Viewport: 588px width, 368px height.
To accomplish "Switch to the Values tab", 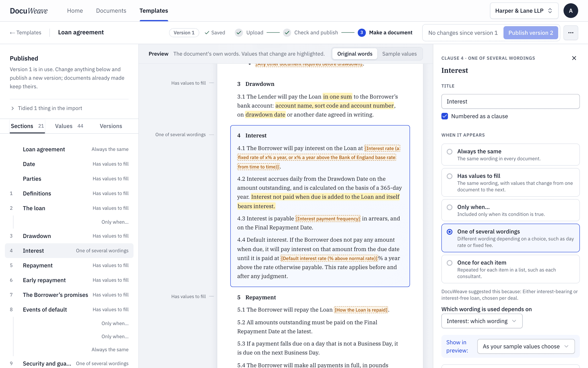I will point(69,126).
